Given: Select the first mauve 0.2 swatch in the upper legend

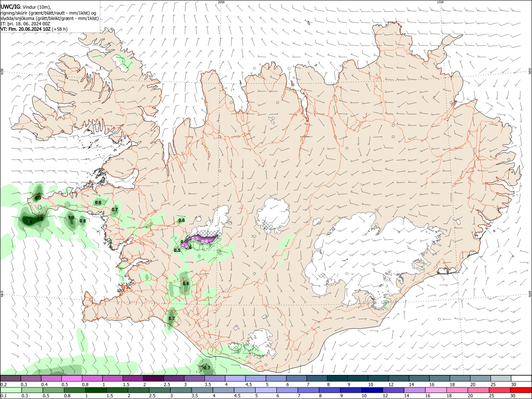Looking at the screenshot, I should point(10,379).
